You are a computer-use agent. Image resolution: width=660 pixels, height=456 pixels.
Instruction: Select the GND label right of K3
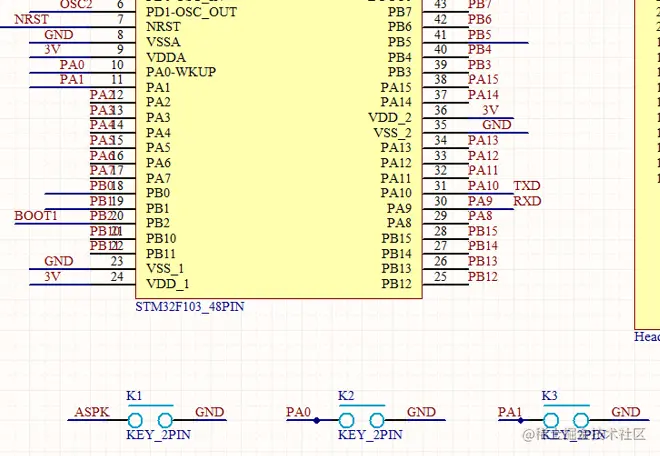click(x=625, y=412)
